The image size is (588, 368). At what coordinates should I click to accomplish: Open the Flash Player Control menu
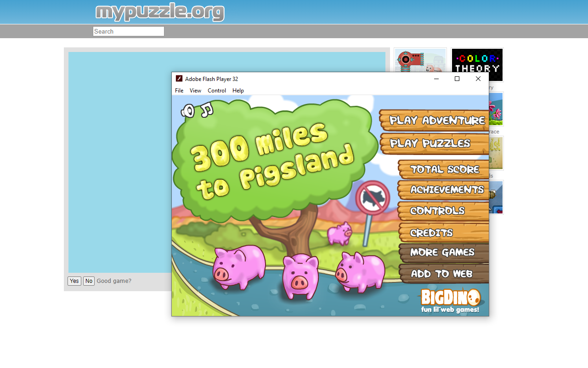tap(217, 91)
